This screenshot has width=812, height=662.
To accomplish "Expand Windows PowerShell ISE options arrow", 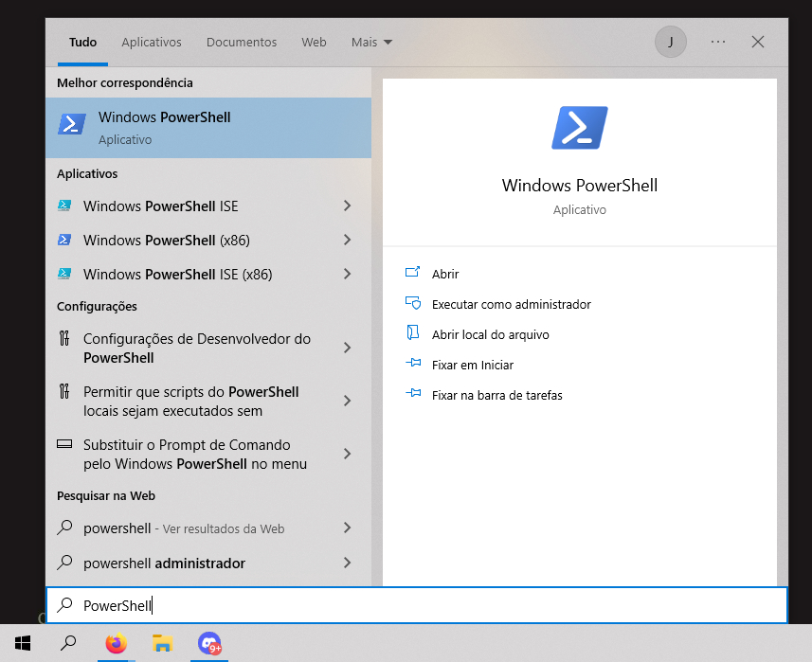I will [x=348, y=206].
